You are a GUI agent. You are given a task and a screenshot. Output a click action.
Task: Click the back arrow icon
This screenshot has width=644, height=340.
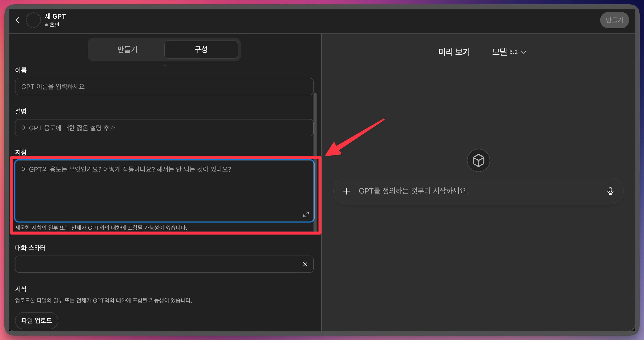[17, 20]
